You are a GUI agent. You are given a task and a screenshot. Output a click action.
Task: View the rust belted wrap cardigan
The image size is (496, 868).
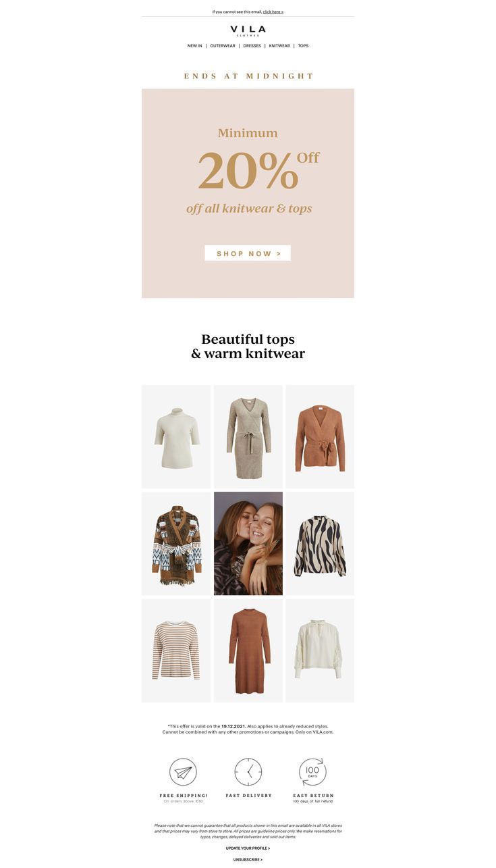pyautogui.click(x=320, y=437)
